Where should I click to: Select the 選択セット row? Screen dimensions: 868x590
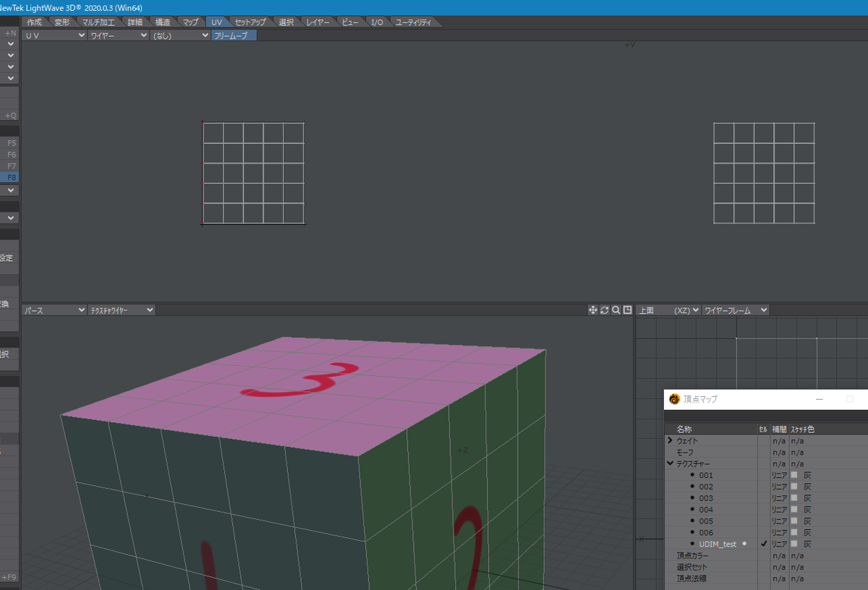[766, 567]
